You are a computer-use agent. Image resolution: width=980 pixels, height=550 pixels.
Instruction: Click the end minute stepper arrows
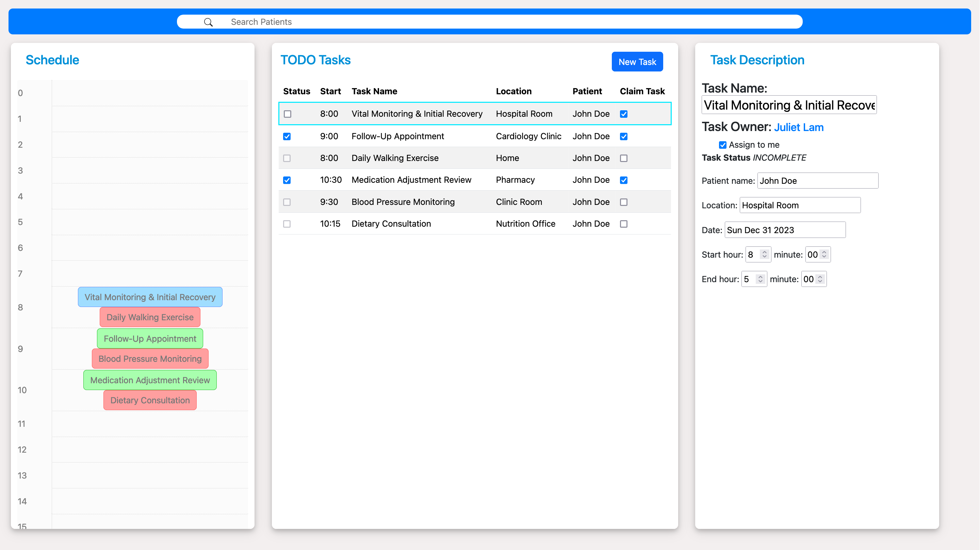(x=820, y=279)
